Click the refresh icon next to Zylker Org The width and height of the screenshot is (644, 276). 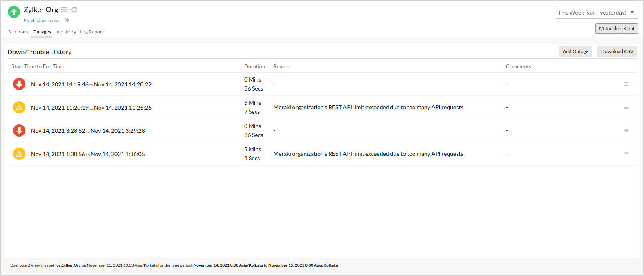tap(74, 10)
